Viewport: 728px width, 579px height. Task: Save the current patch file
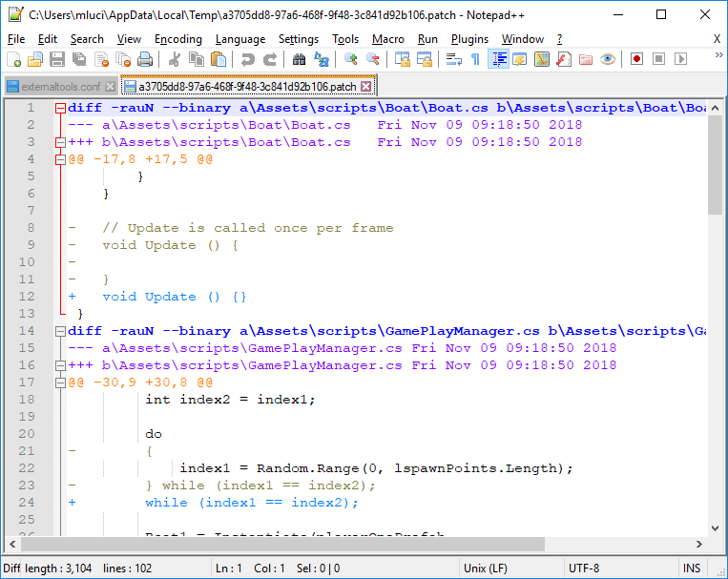tap(57, 59)
